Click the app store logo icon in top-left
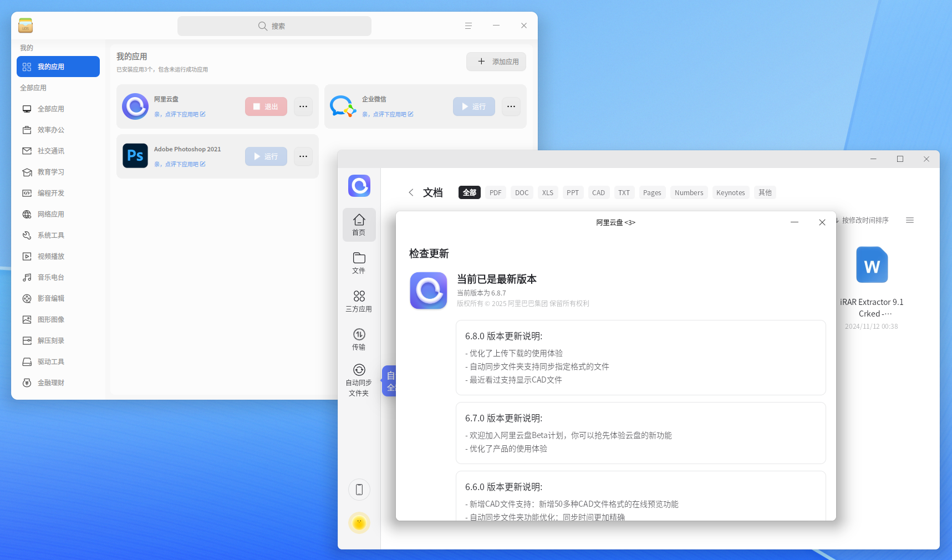 click(26, 26)
